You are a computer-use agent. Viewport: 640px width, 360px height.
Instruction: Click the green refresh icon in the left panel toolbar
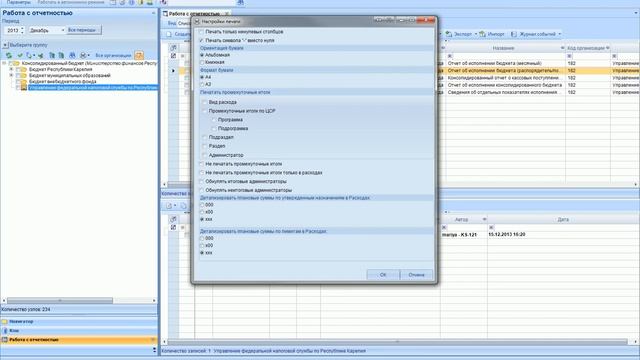click(x=9, y=55)
